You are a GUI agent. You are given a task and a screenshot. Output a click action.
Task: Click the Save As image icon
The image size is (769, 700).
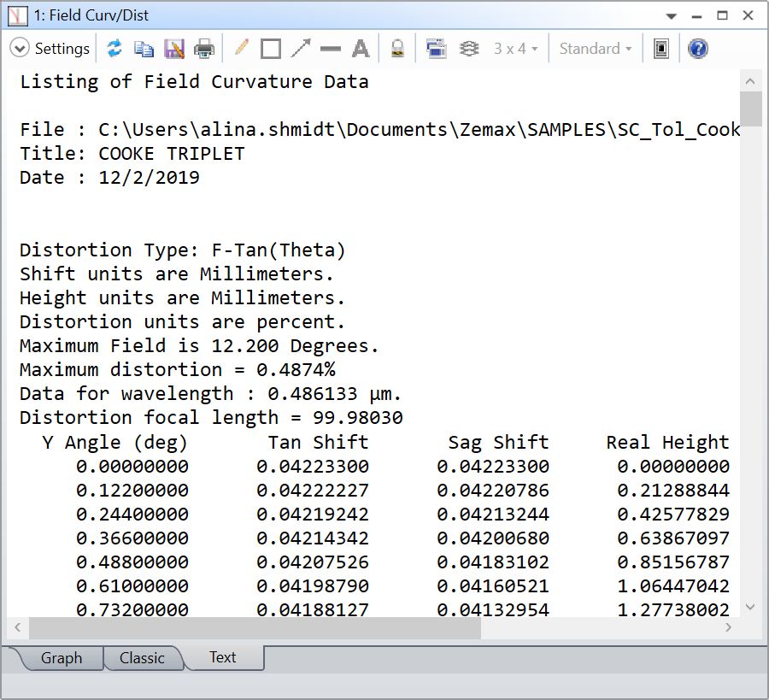[174, 49]
